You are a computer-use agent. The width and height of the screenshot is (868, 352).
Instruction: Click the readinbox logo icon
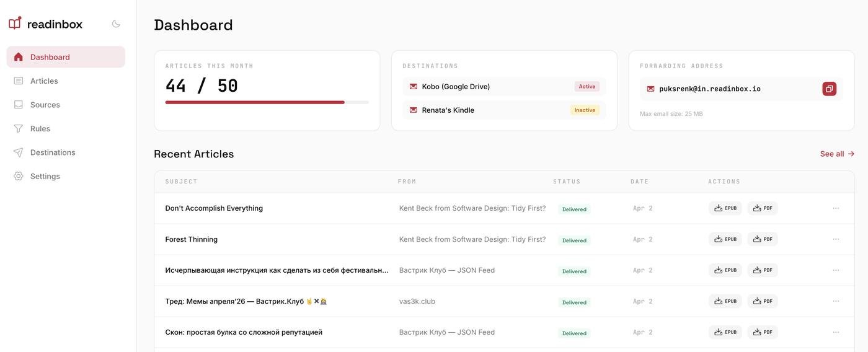pyautogui.click(x=15, y=24)
